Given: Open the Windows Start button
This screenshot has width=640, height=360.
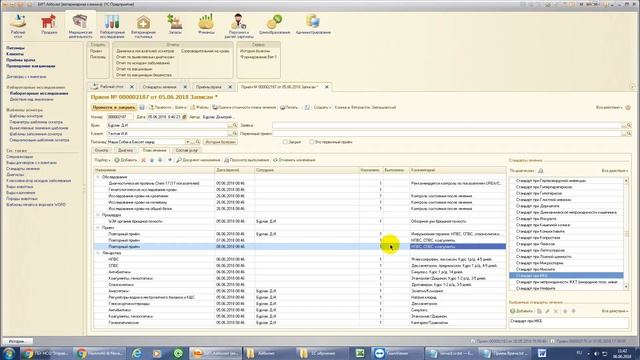Looking at the screenshot, I should [9, 353].
